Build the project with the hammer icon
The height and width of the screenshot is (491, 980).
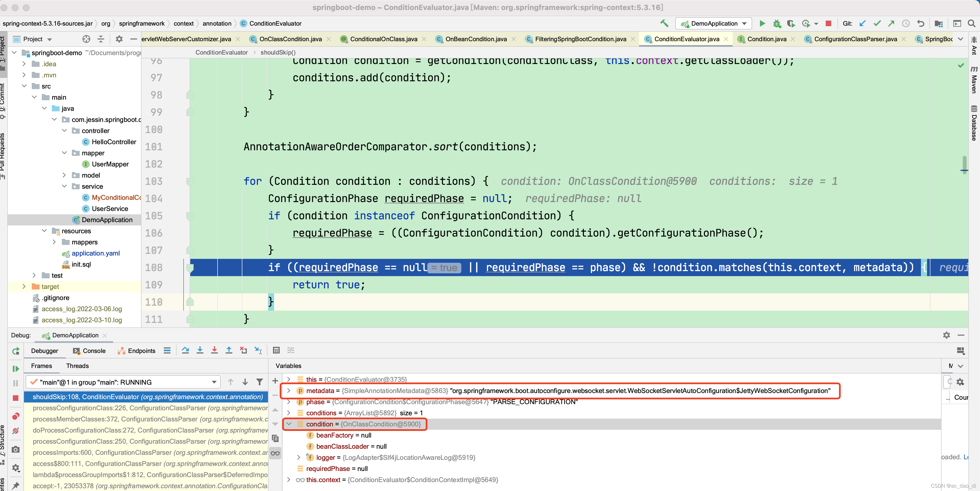coord(664,24)
